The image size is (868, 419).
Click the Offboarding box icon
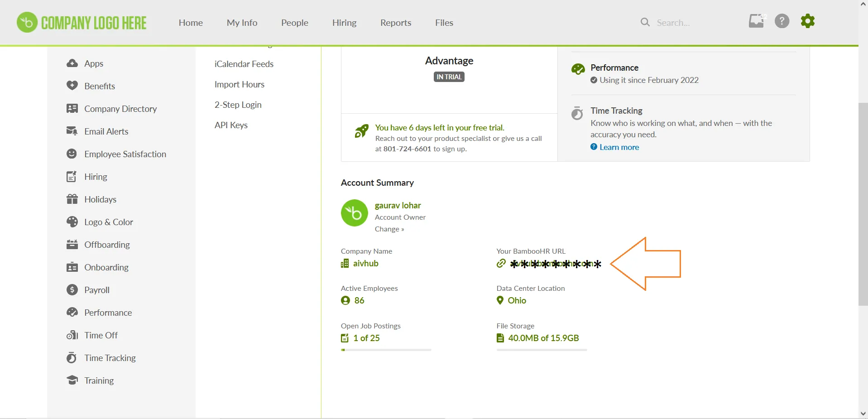(x=72, y=245)
